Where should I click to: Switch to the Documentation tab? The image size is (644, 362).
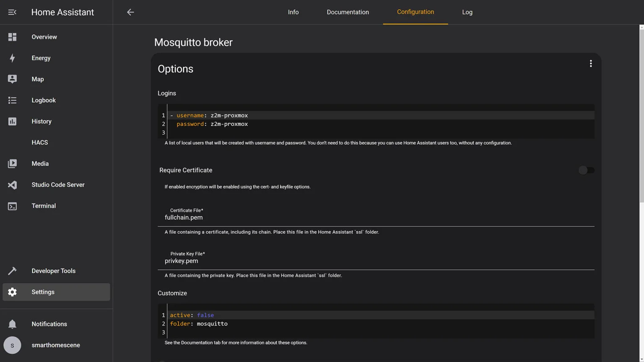coord(348,12)
